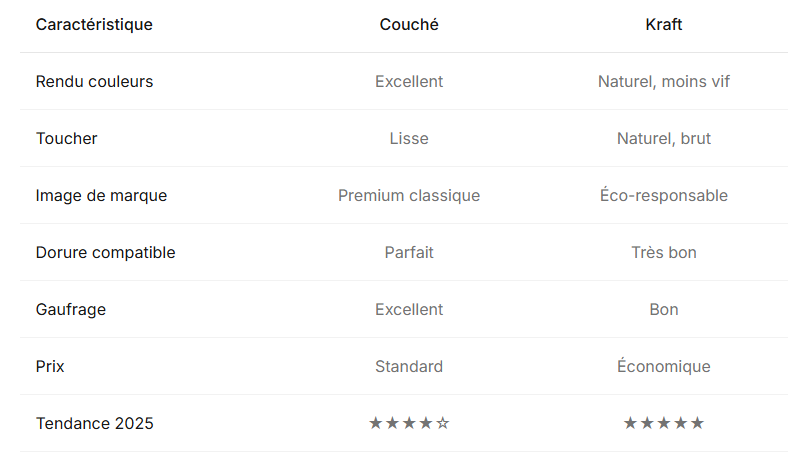The image size is (808, 476).
Task: Click the Très bon cell
Action: (x=664, y=252)
